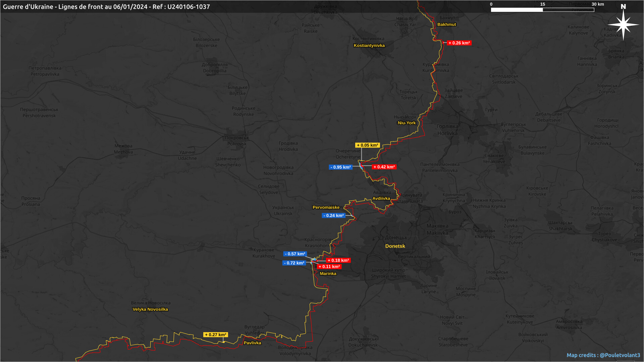Click the north compass star icon
Viewport: 644px width, 362px height.
623,24
